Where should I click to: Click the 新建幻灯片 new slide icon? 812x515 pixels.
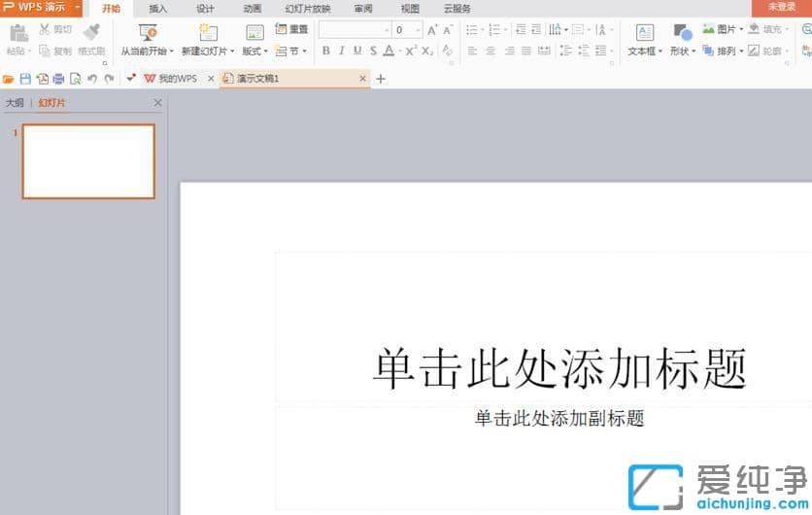(x=208, y=33)
